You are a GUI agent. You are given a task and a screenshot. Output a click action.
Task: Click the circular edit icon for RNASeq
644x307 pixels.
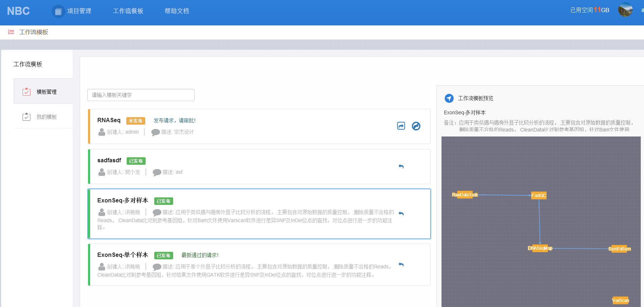tap(416, 126)
